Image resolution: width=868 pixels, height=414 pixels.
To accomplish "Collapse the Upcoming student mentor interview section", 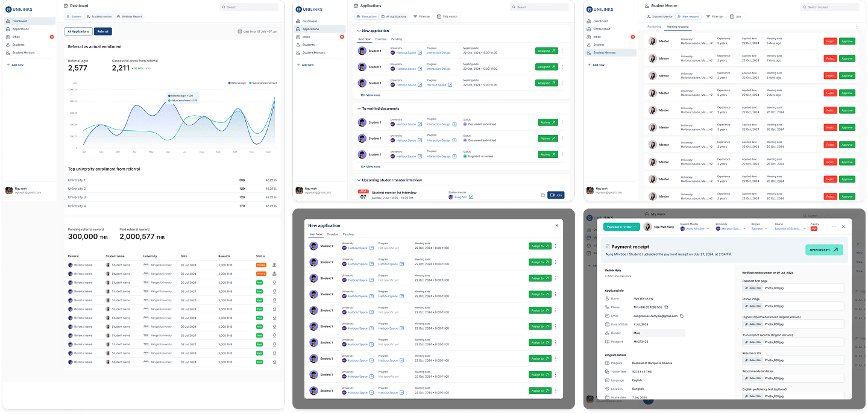I will pyautogui.click(x=359, y=180).
